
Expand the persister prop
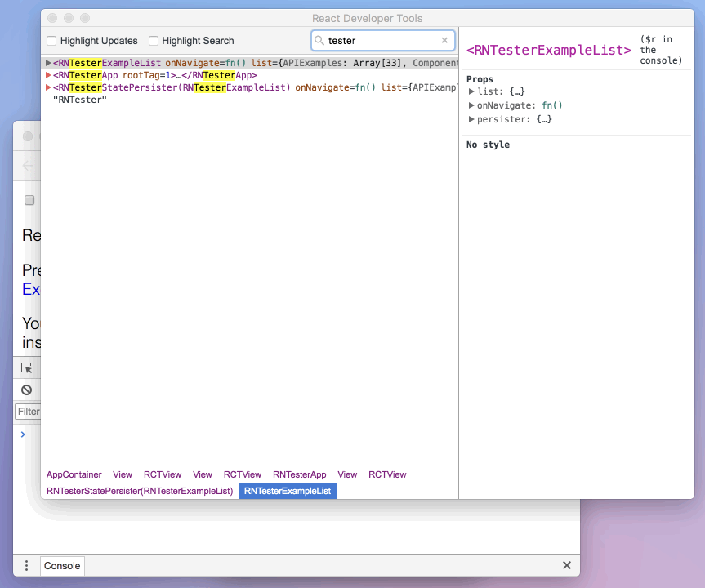[472, 119]
